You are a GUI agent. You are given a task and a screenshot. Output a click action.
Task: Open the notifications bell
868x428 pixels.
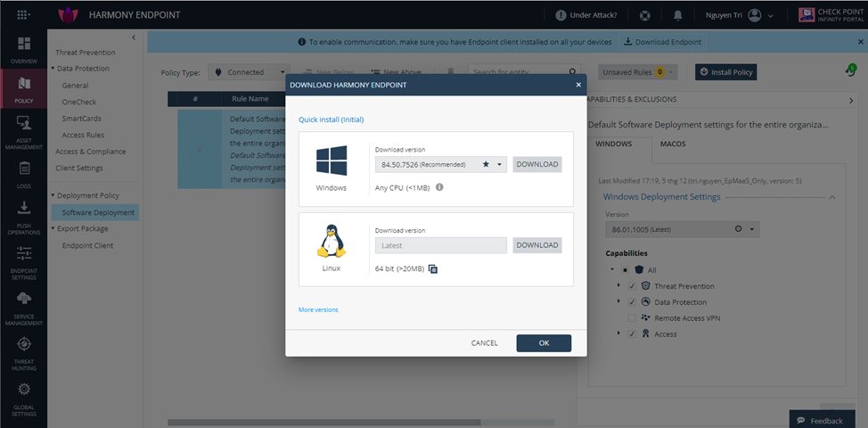[677, 15]
